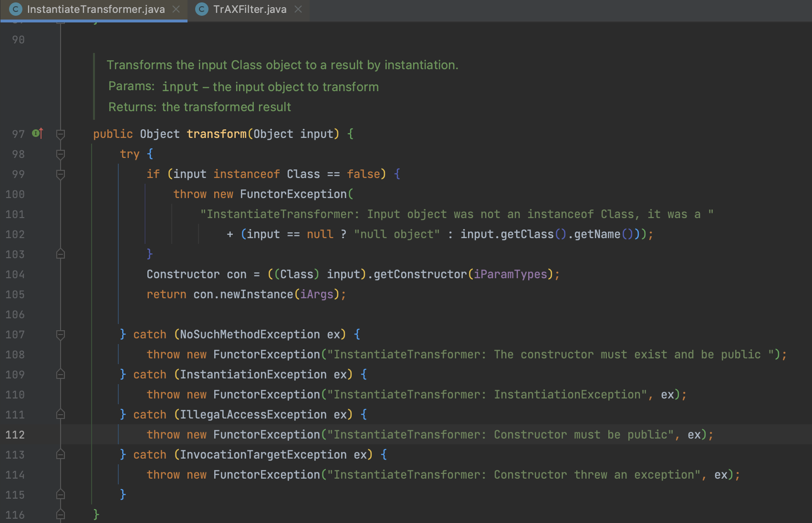Screen dimensions: 812x523
Task: Click NoSuchMethodException in the catch clause
Action: (x=250, y=335)
